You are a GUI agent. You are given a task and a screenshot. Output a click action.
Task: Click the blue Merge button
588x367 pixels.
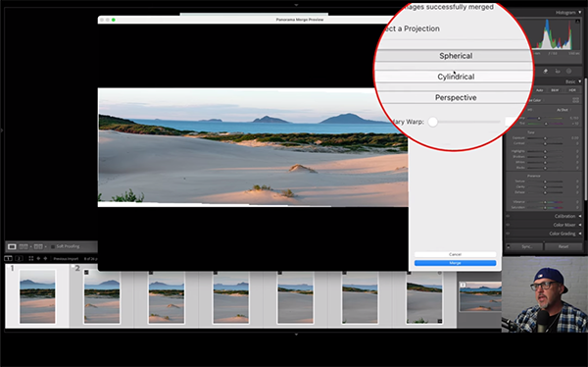[455, 263]
